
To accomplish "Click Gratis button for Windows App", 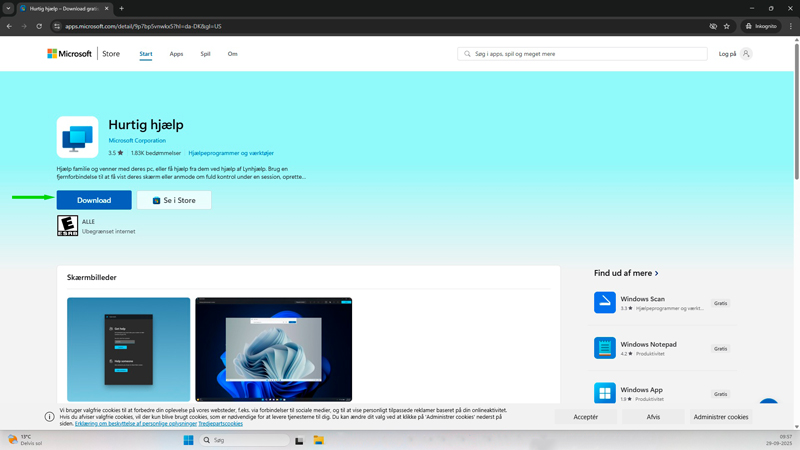I will tap(720, 394).
